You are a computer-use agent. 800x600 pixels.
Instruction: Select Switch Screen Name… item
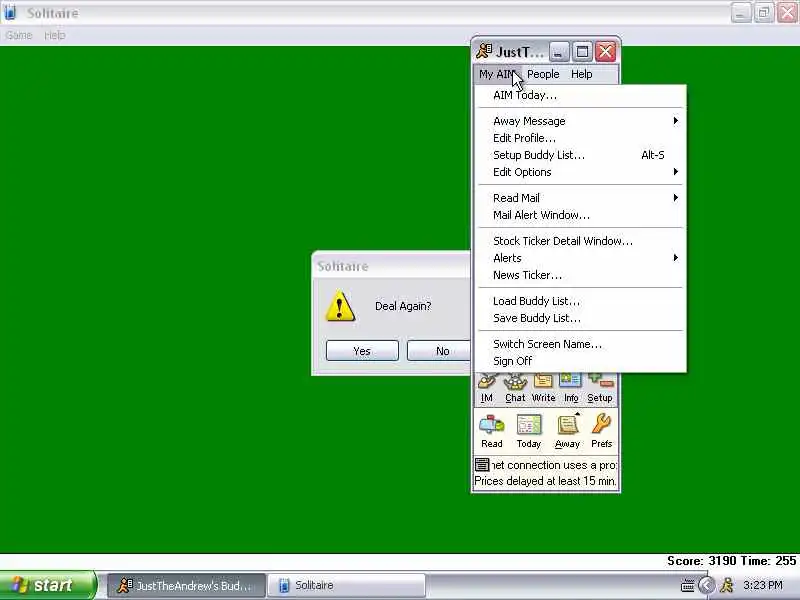581,344
